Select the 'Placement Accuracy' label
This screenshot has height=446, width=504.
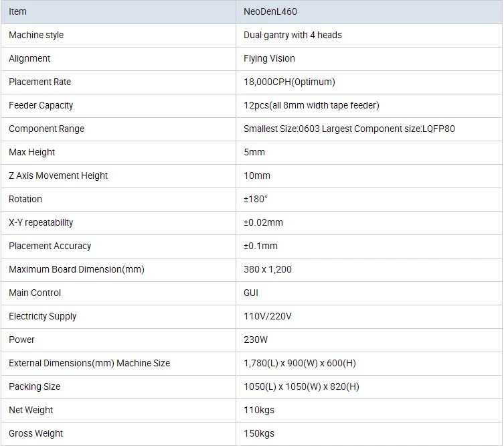point(50,246)
